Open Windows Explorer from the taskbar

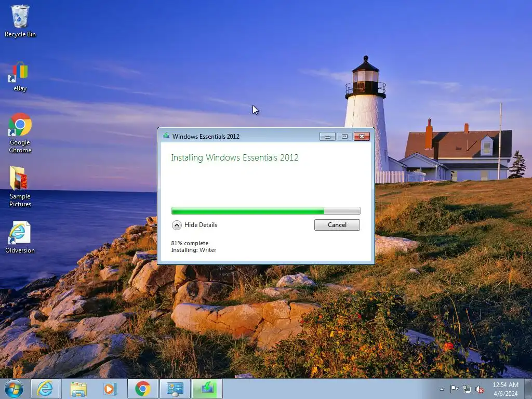point(78,389)
